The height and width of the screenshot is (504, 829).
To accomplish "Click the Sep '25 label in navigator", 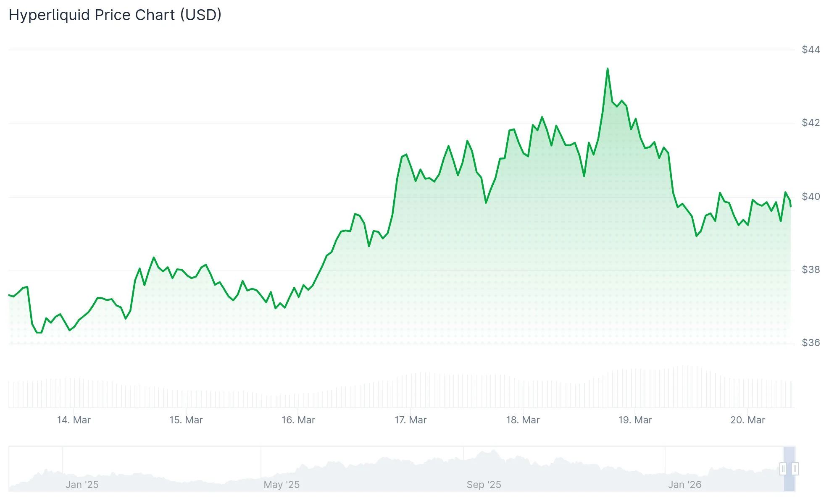I will click(484, 485).
